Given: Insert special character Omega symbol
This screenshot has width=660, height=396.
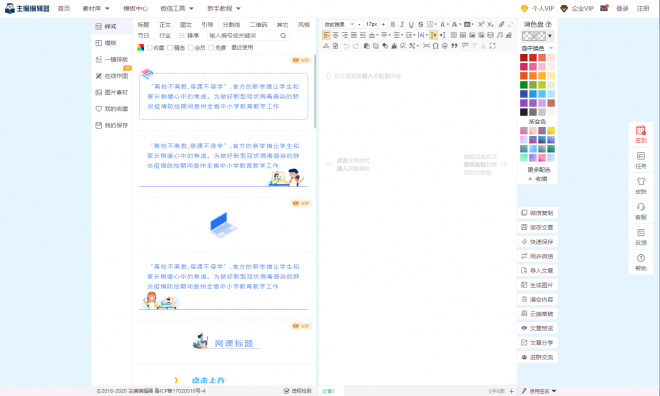Looking at the screenshot, I should tap(436, 46).
